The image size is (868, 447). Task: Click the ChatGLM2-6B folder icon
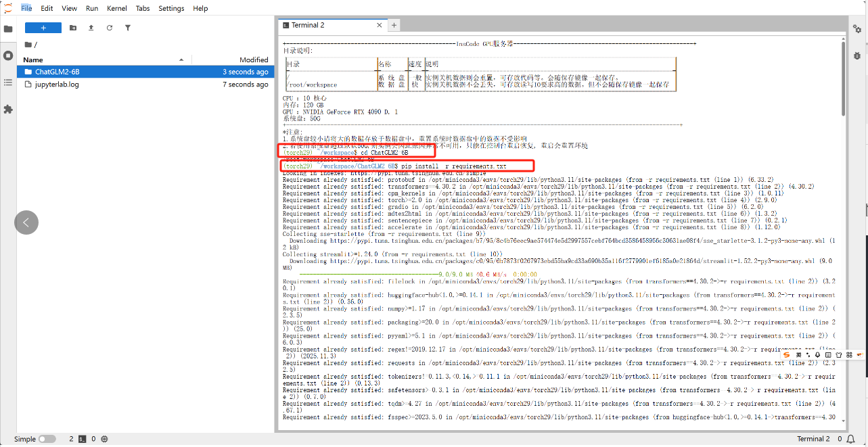tap(28, 72)
